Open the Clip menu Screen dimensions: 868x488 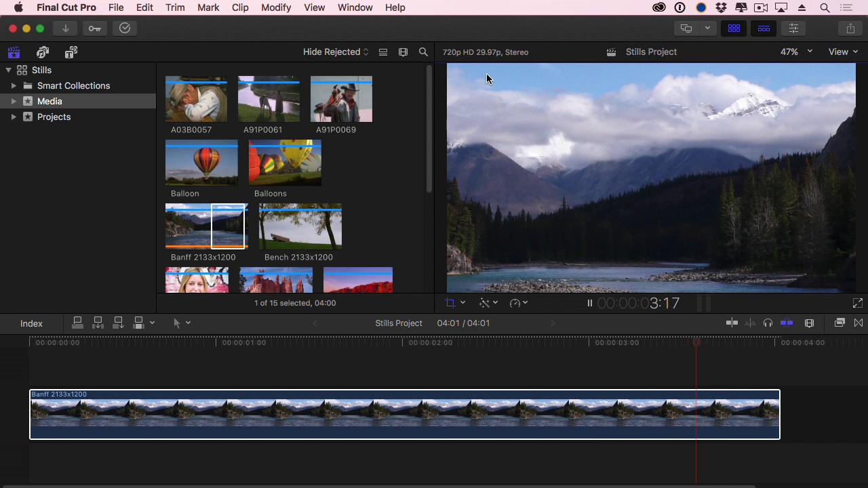point(240,7)
